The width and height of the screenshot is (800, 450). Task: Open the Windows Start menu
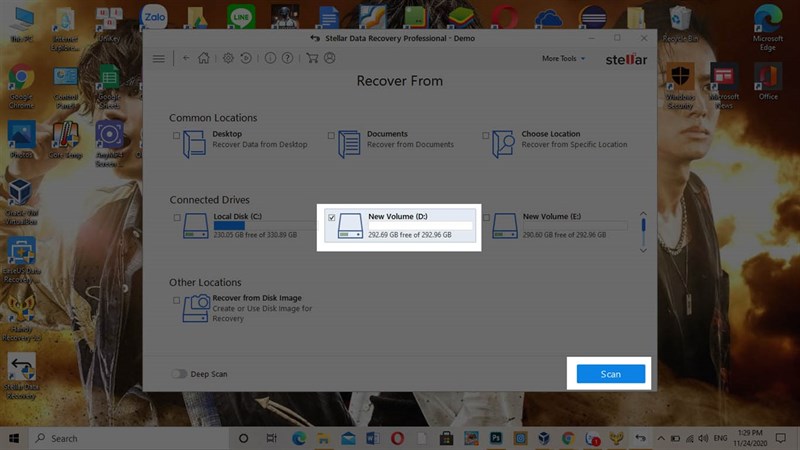(14, 438)
